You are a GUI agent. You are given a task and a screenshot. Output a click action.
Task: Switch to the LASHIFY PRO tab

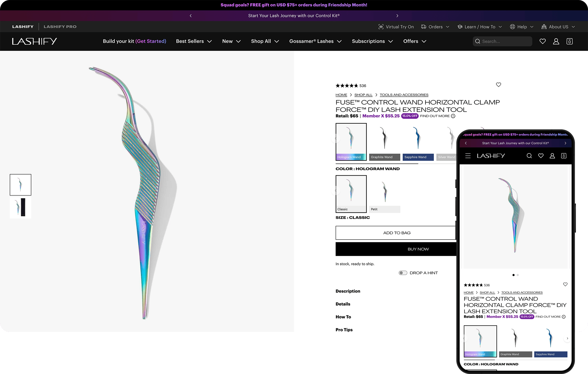click(x=60, y=27)
